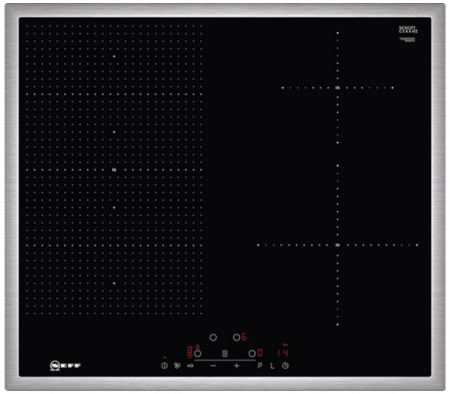Touch the wipe-protection lock symbol

tap(177, 366)
